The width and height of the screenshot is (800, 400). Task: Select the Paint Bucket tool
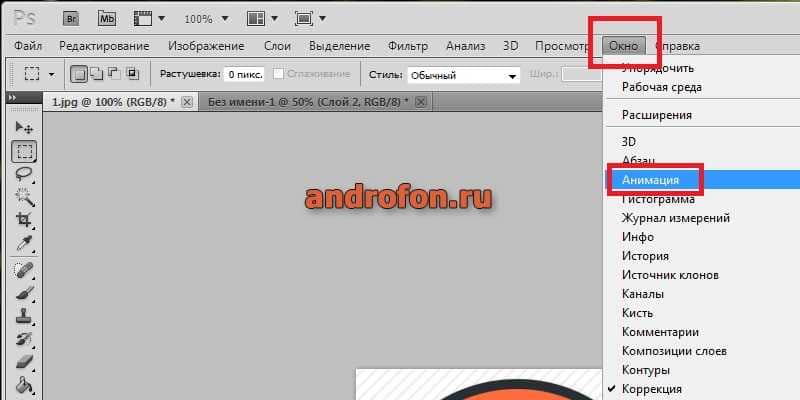(x=24, y=385)
